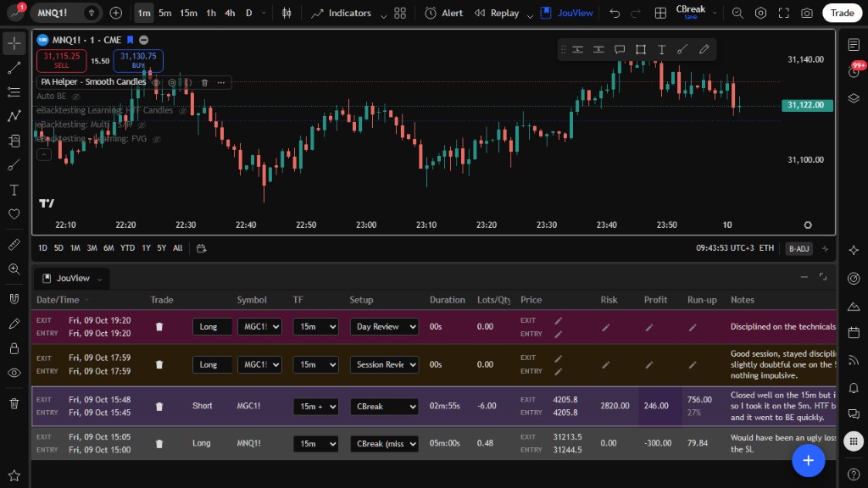Show the HTF Candles indicator
Image resolution: width=868 pixels, height=488 pixels.
(183, 111)
